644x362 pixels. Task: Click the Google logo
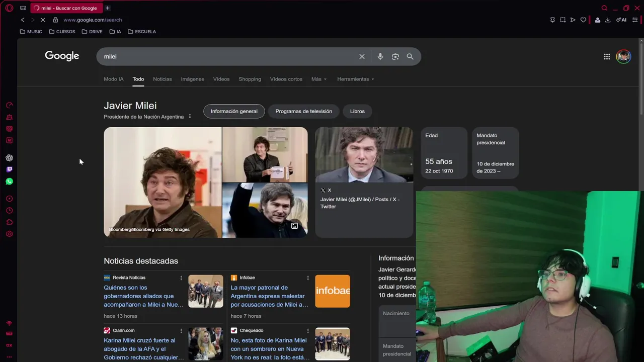pos(62,56)
